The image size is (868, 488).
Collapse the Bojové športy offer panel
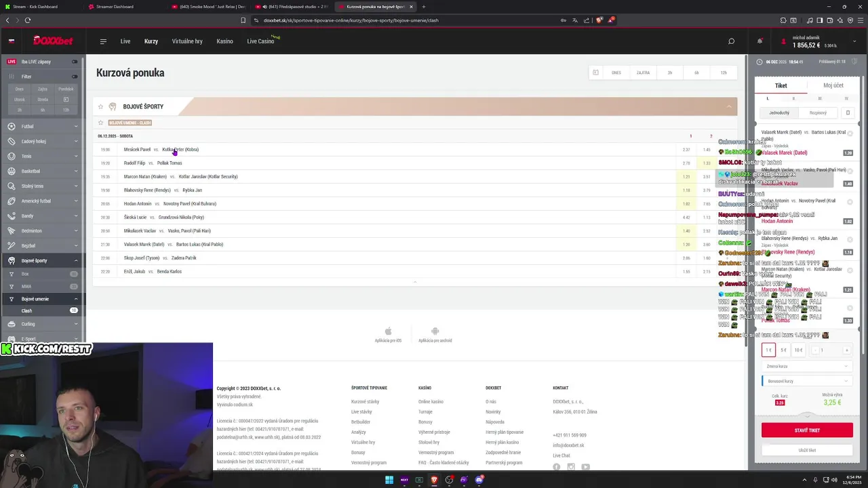pyautogui.click(x=729, y=106)
